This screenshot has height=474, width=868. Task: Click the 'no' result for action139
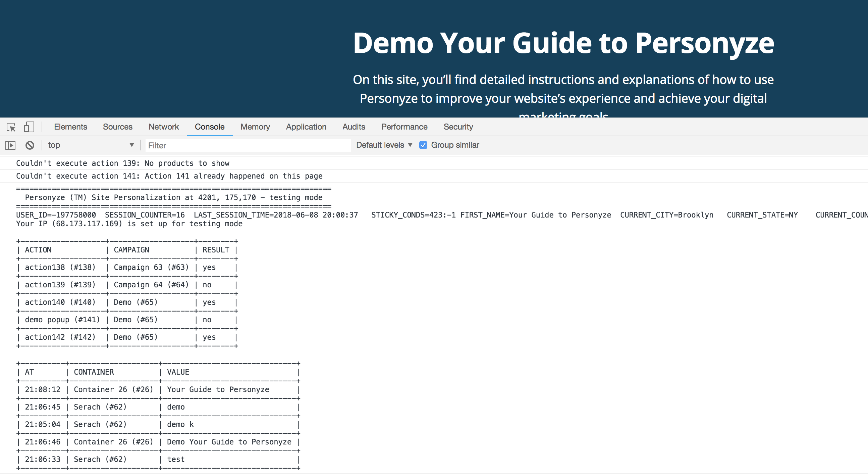pyautogui.click(x=207, y=285)
